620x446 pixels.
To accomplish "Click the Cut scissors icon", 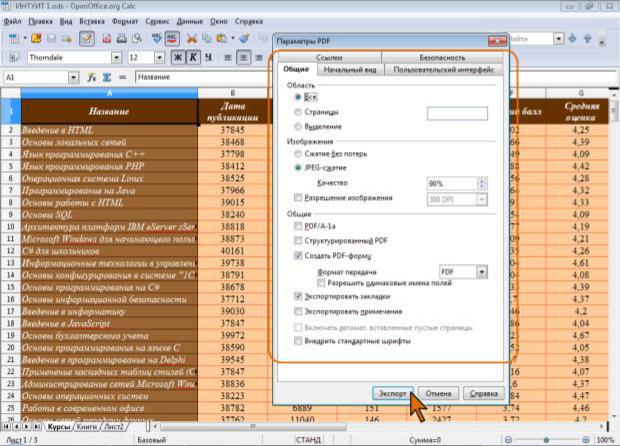I will click(192, 39).
